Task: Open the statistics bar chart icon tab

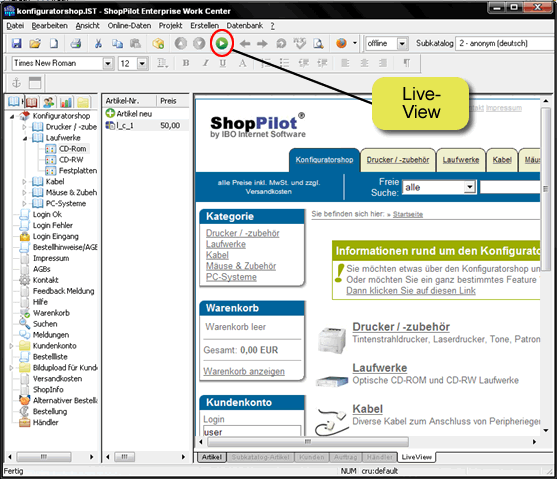Action: click(66, 102)
